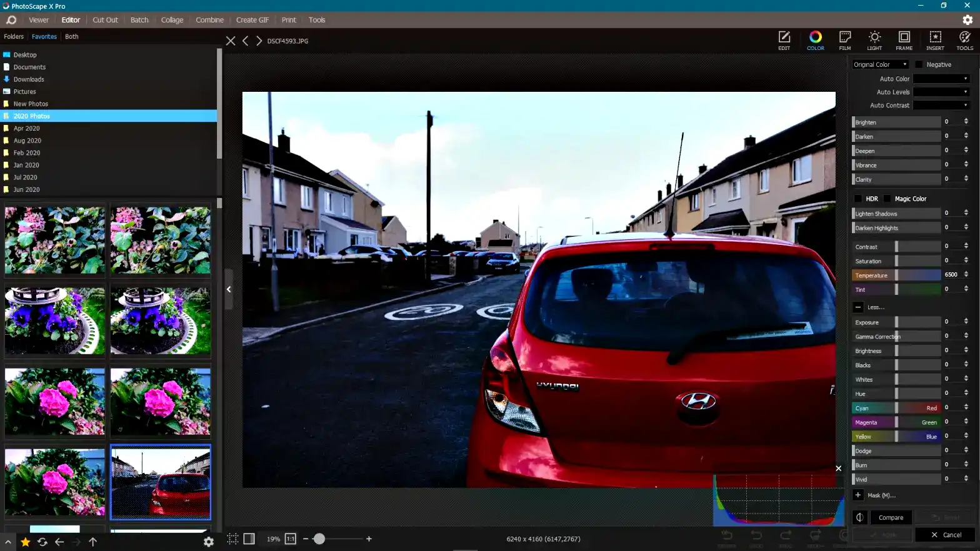Go to the next image

[x=259, y=41]
